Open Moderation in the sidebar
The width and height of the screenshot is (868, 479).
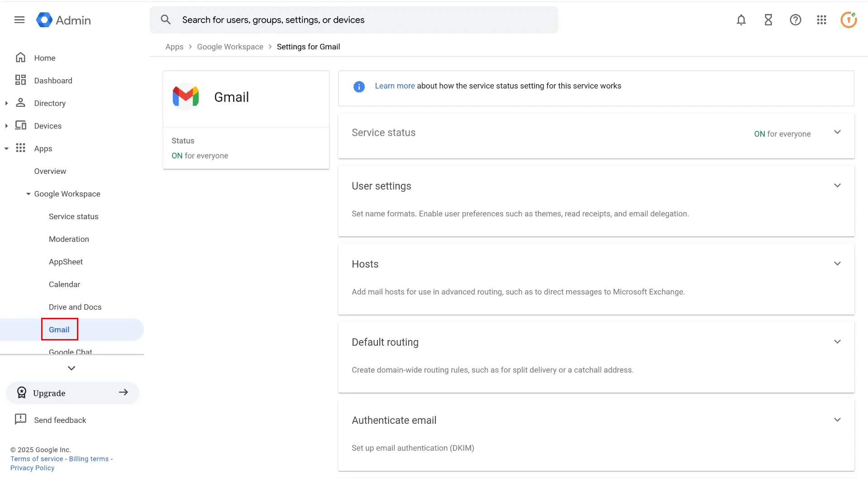(x=69, y=239)
